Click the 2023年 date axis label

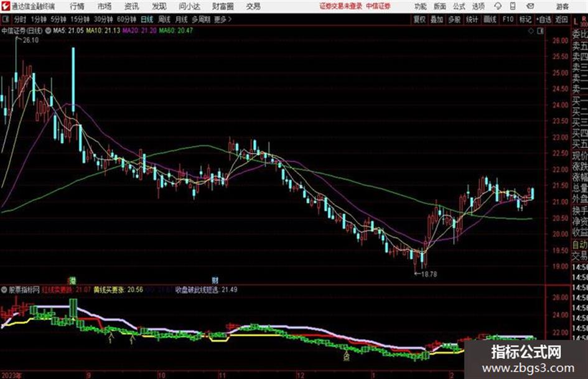point(11,375)
